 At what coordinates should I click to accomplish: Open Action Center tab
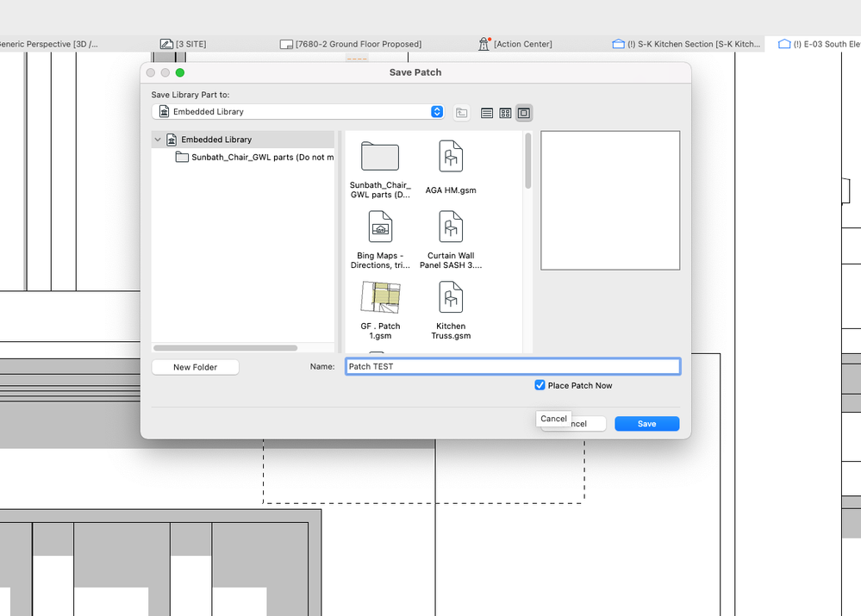coord(515,44)
